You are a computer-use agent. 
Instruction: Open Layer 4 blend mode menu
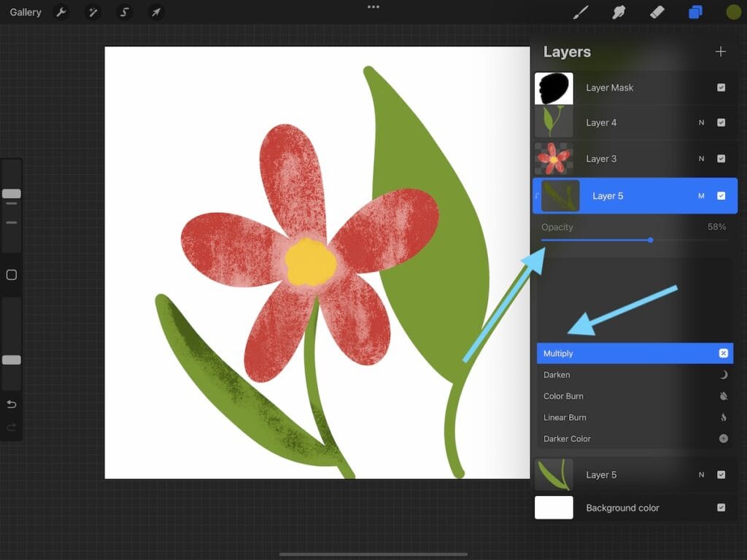[x=701, y=122]
